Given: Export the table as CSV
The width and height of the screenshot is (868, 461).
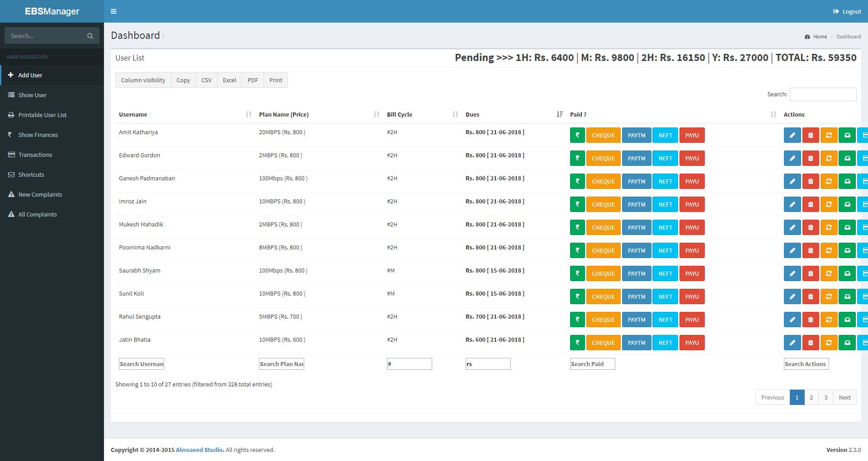Looking at the screenshot, I should click(206, 80).
